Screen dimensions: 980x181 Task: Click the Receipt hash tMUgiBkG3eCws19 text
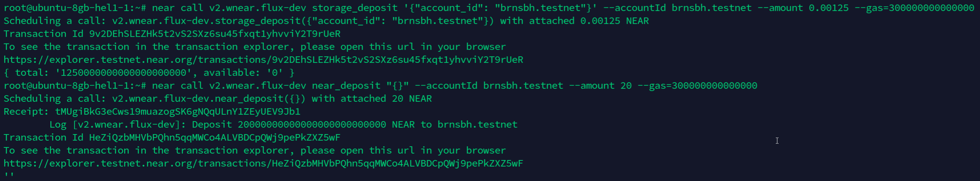(x=178, y=112)
